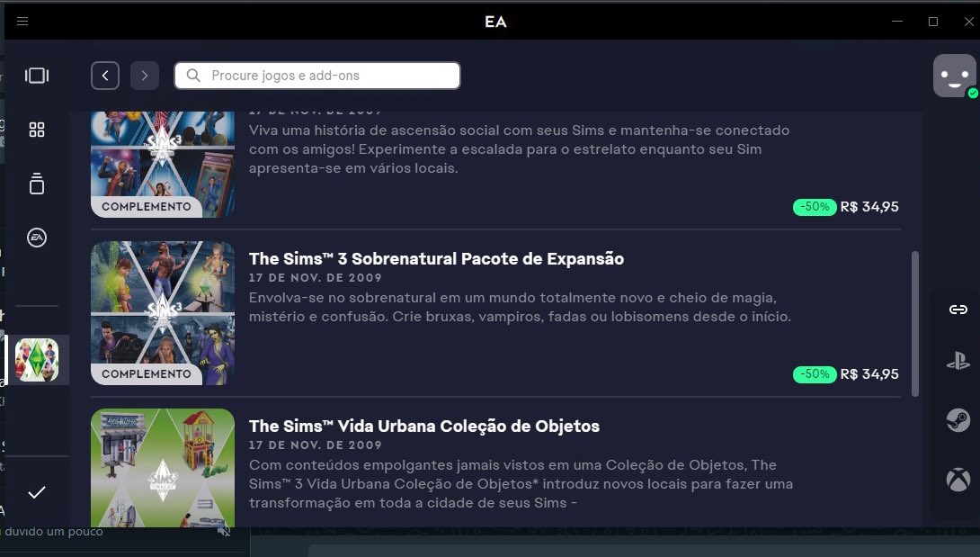Open the hamburger menu in the title bar
The width and height of the screenshot is (980, 557).
tap(22, 22)
